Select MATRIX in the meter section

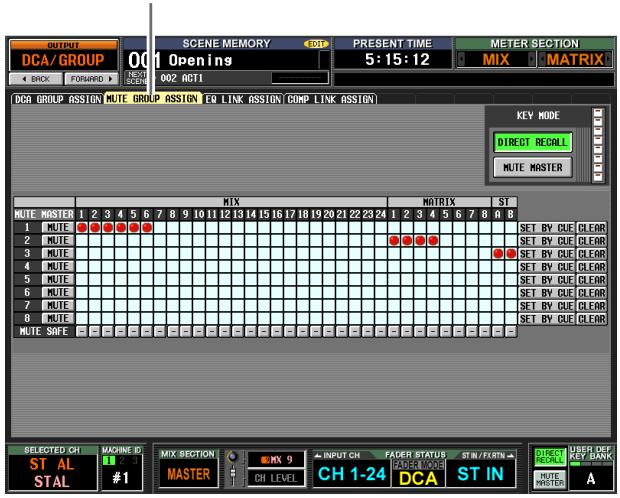click(x=575, y=60)
